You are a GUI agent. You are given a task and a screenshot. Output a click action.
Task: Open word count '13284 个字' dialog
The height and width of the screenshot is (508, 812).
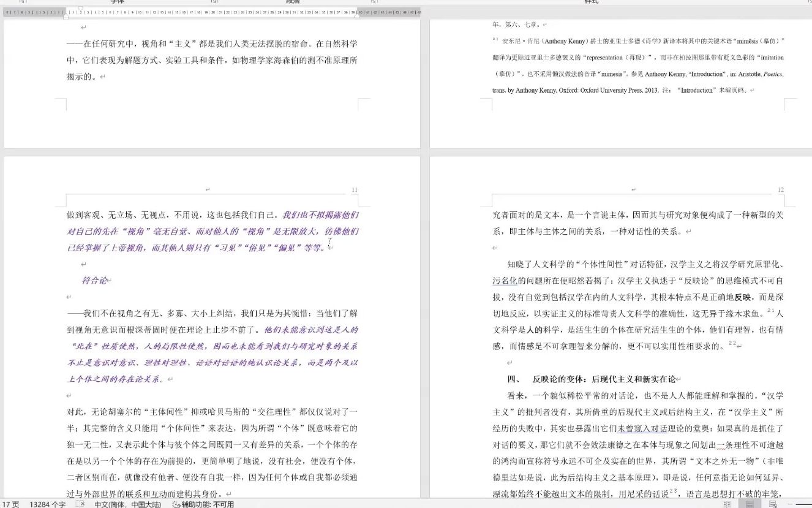[x=48, y=504]
